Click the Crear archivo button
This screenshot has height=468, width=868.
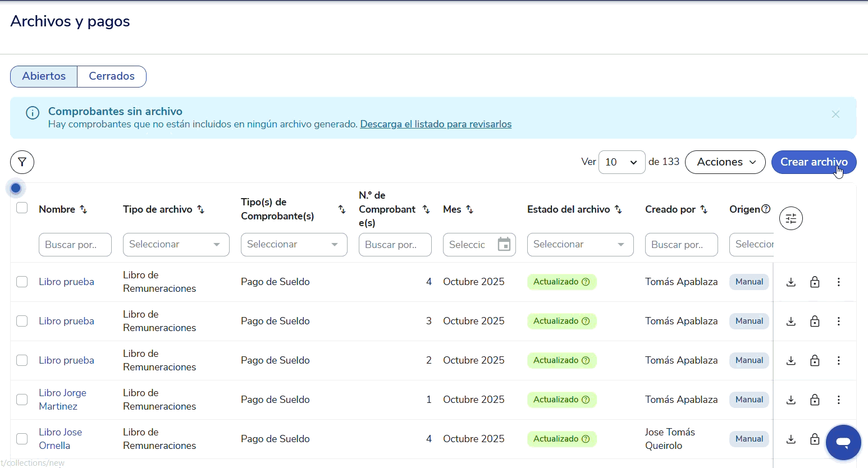click(814, 162)
